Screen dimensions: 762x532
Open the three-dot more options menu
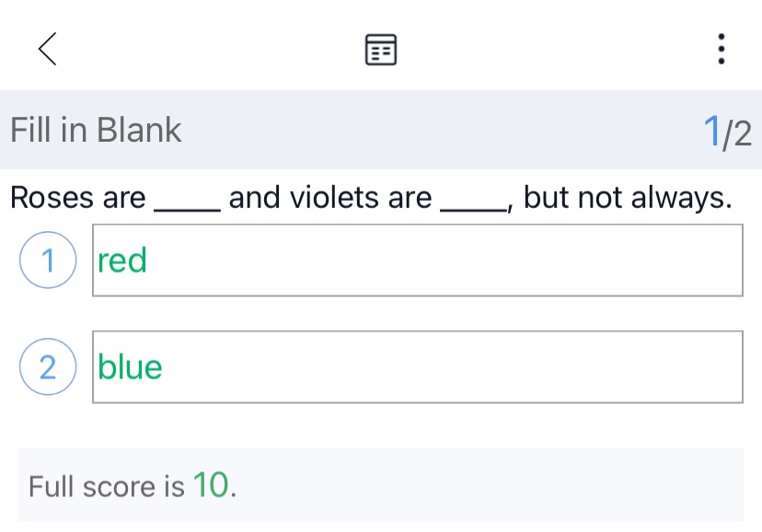(722, 49)
